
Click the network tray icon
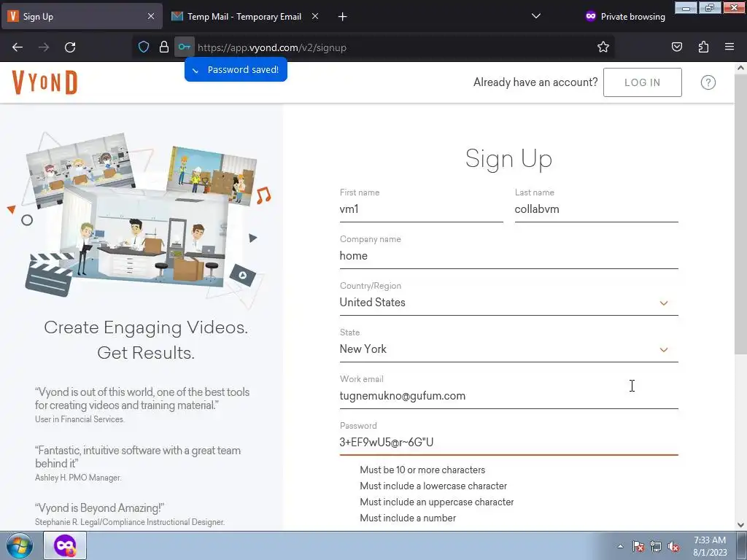[656, 547]
